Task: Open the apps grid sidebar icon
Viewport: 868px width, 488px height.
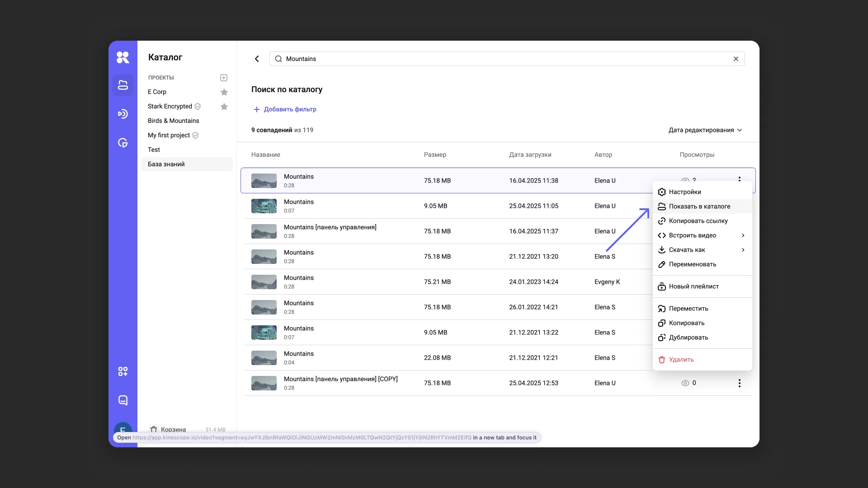Action: 123,371
